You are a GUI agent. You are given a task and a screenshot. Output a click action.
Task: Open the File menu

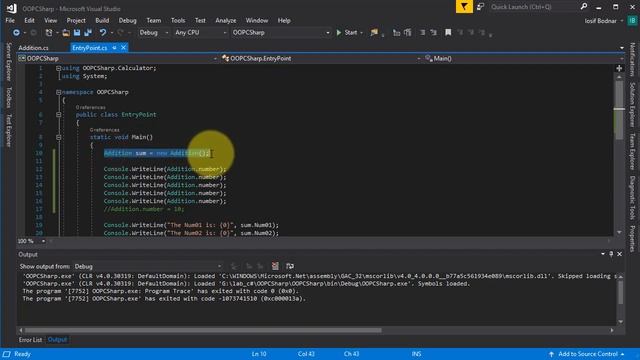[x=10, y=20]
